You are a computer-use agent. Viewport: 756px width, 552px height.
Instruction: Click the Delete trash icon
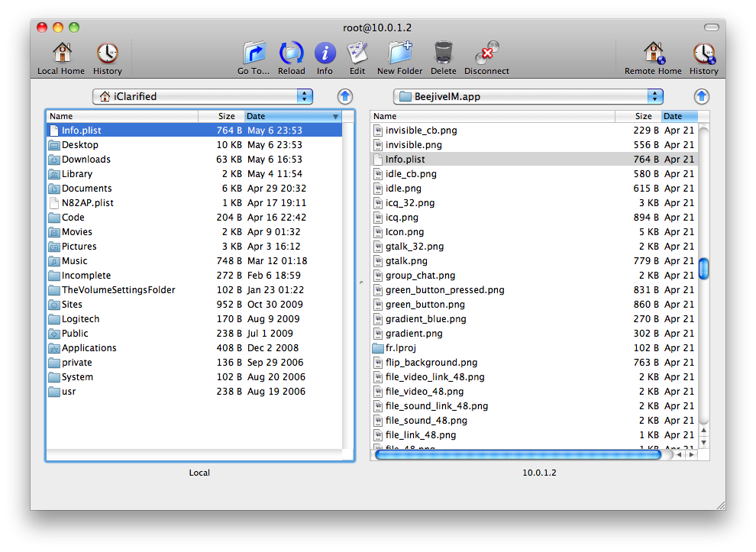443,55
